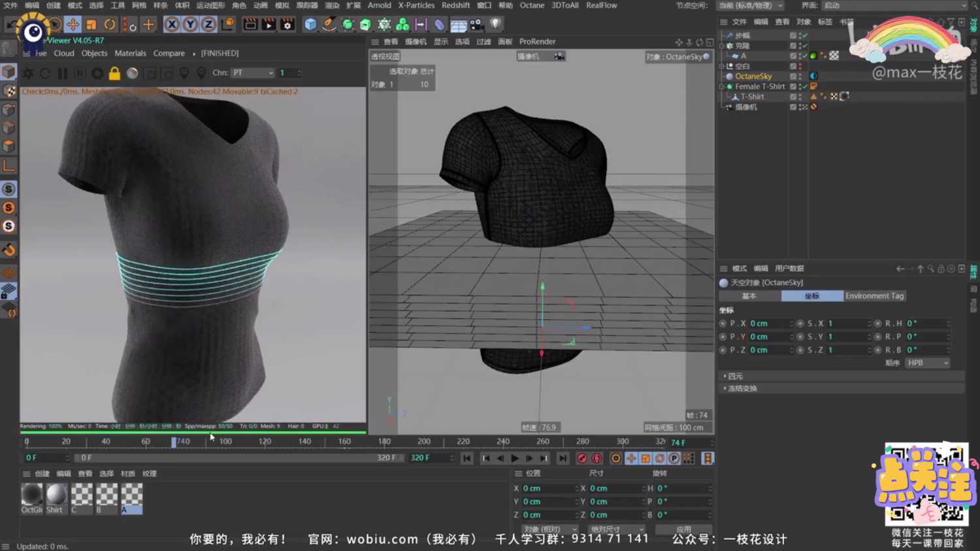Open 绝对尺寸 size mode dropdown
The height and width of the screenshot is (551, 980).
617,529
